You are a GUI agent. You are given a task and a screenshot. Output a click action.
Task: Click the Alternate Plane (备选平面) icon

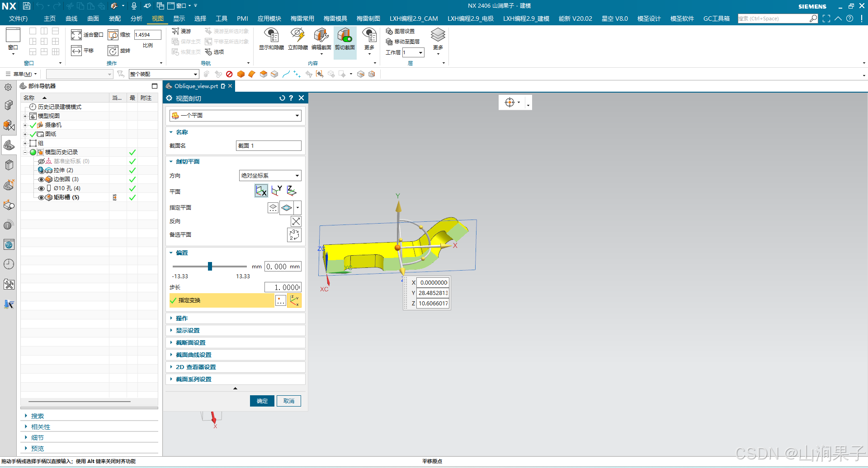click(294, 235)
